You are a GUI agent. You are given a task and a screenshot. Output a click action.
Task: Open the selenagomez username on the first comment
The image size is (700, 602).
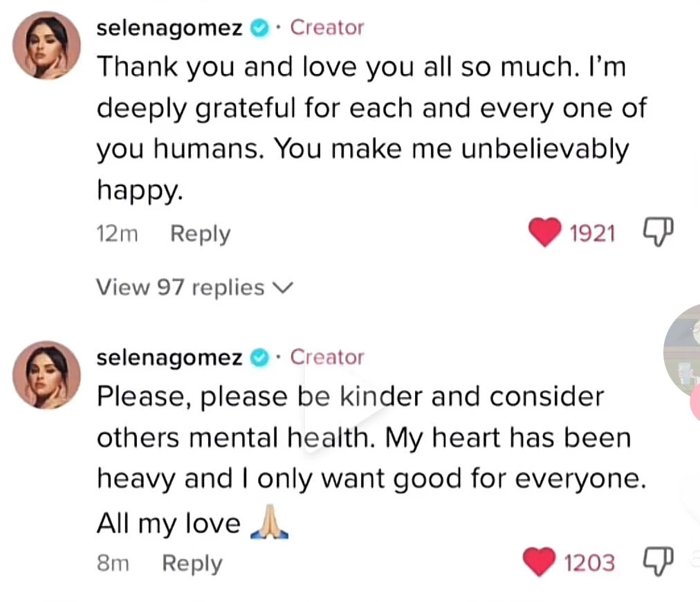click(x=169, y=28)
